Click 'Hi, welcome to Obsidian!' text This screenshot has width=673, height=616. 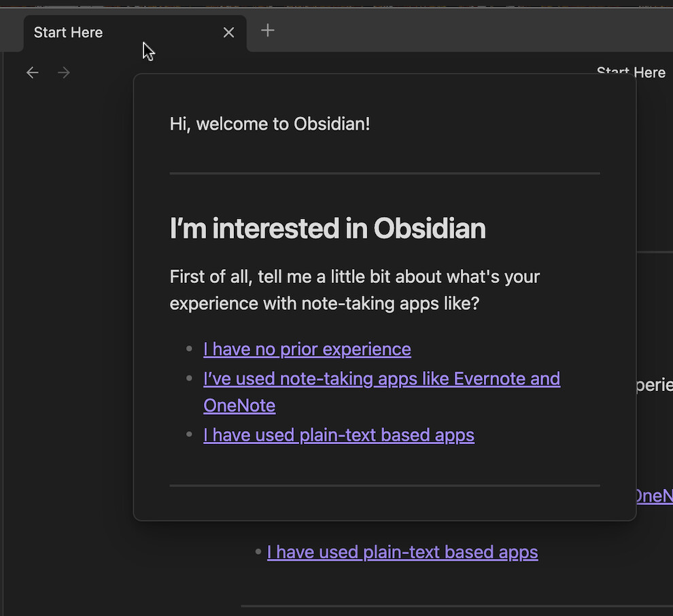click(270, 124)
